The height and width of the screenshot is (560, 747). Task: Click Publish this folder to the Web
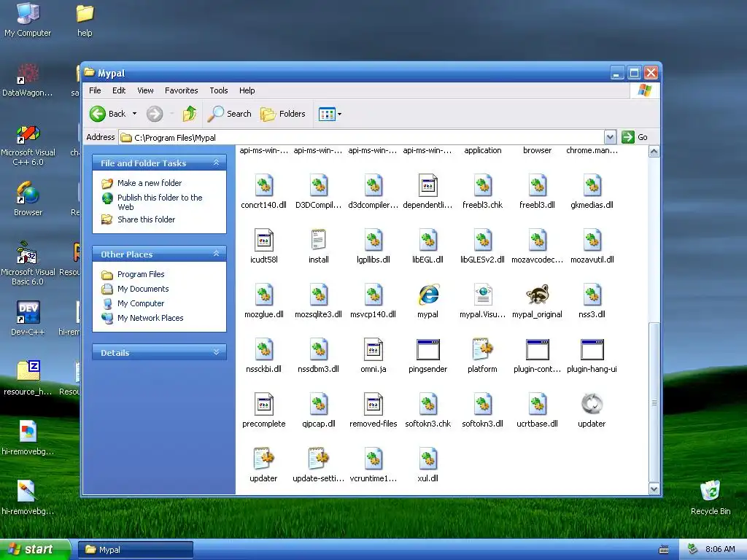click(160, 202)
